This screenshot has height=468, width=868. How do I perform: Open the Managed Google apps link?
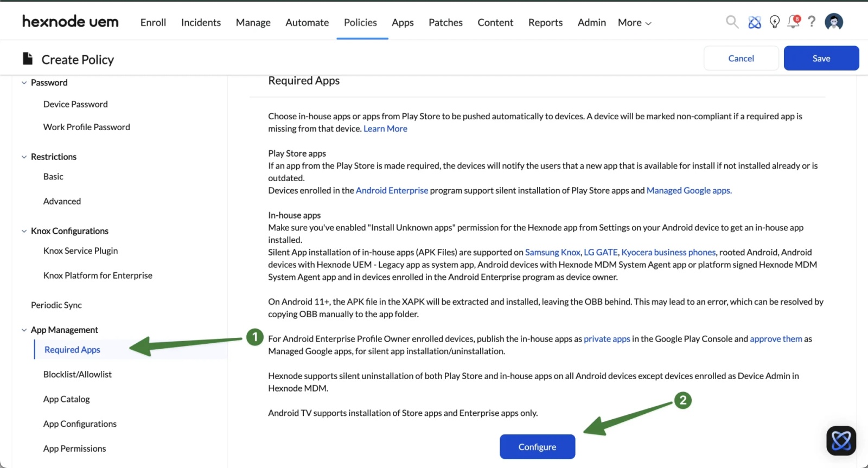(x=689, y=190)
